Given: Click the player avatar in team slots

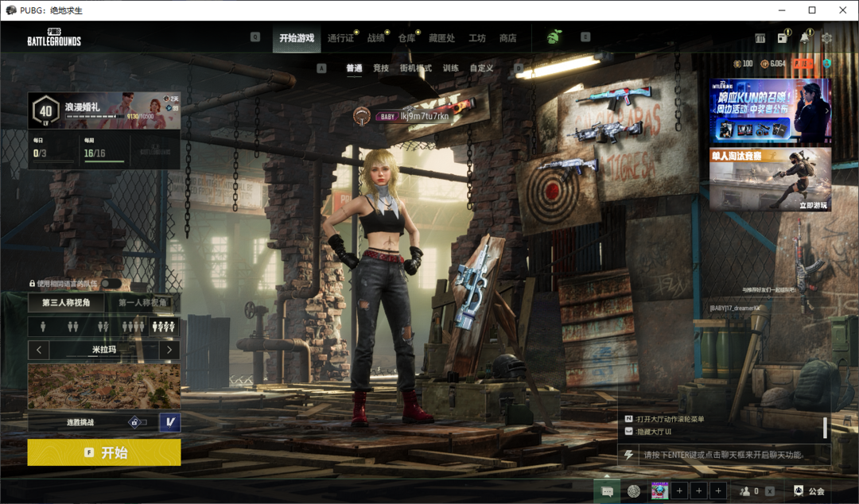Looking at the screenshot, I should [x=659, y=490].
